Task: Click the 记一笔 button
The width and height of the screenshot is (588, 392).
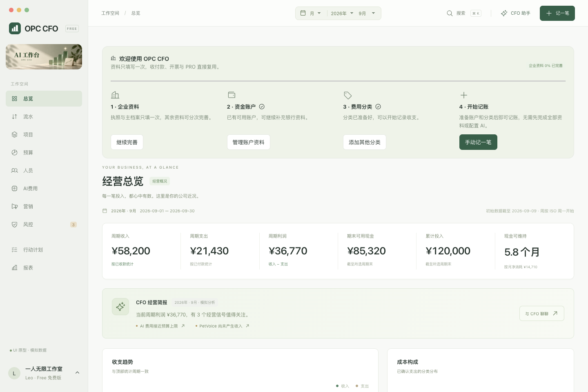Action: [x=557, y=13]
